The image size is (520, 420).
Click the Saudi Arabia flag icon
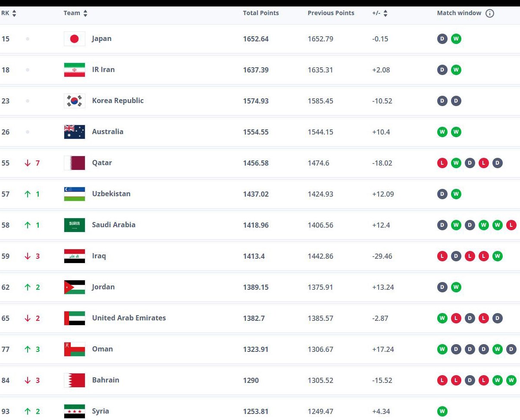75,225
